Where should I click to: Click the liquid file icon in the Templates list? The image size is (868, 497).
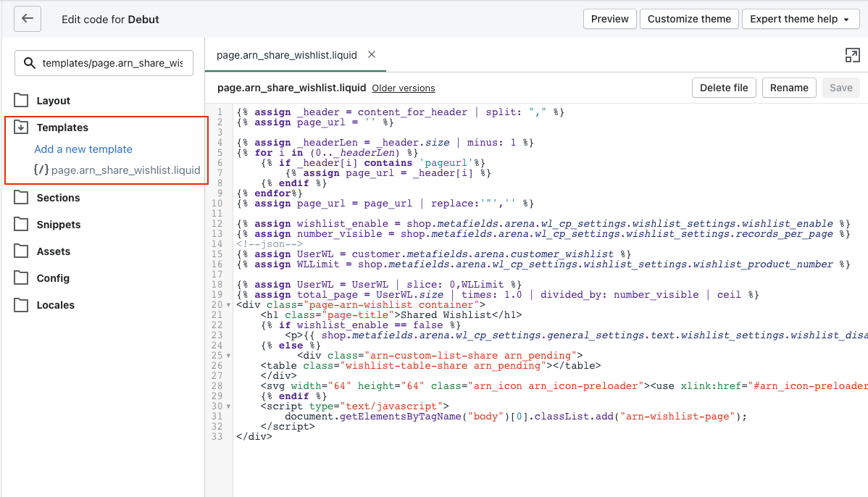tap(41, 170)
